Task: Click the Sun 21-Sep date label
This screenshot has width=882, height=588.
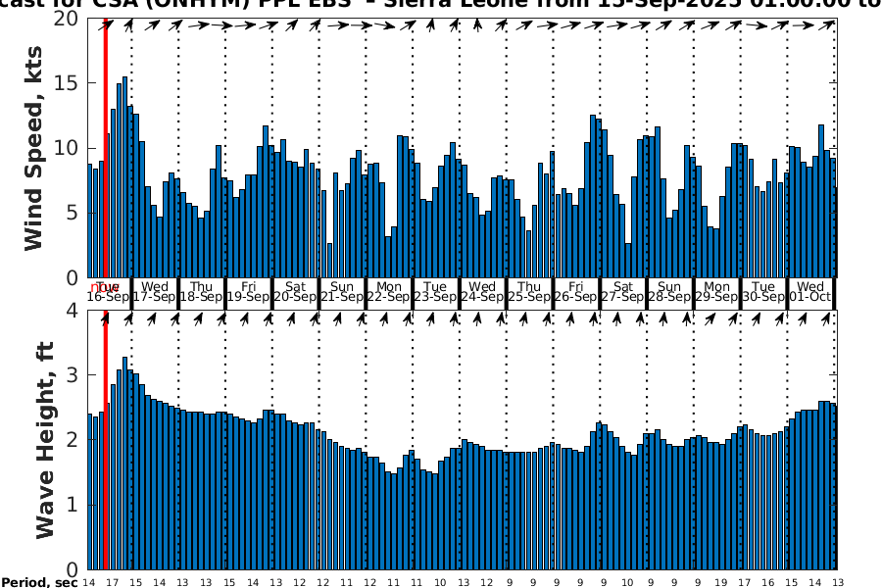Action: (x=342, y=292)
